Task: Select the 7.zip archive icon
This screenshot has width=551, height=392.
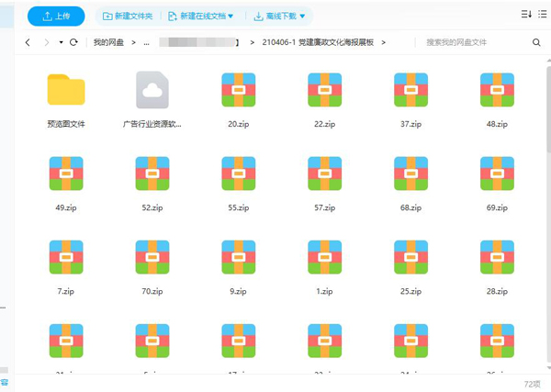Action: [66, 257]
